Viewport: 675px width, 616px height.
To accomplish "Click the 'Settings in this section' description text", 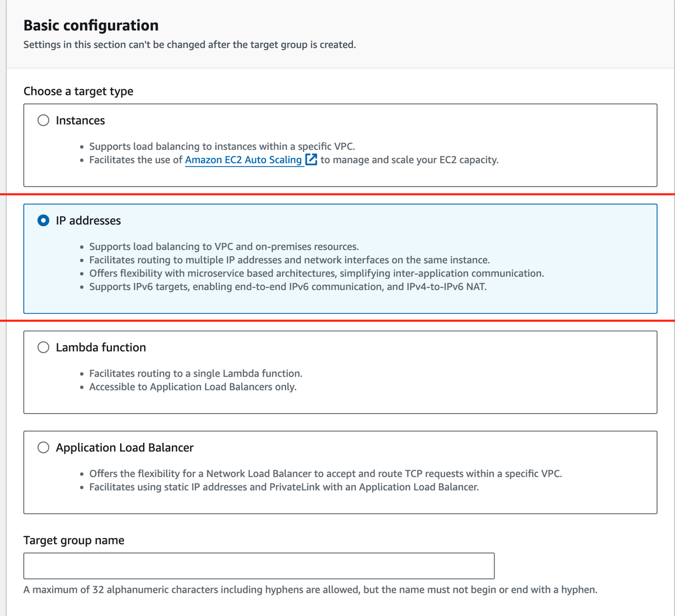I will point(189,45).
